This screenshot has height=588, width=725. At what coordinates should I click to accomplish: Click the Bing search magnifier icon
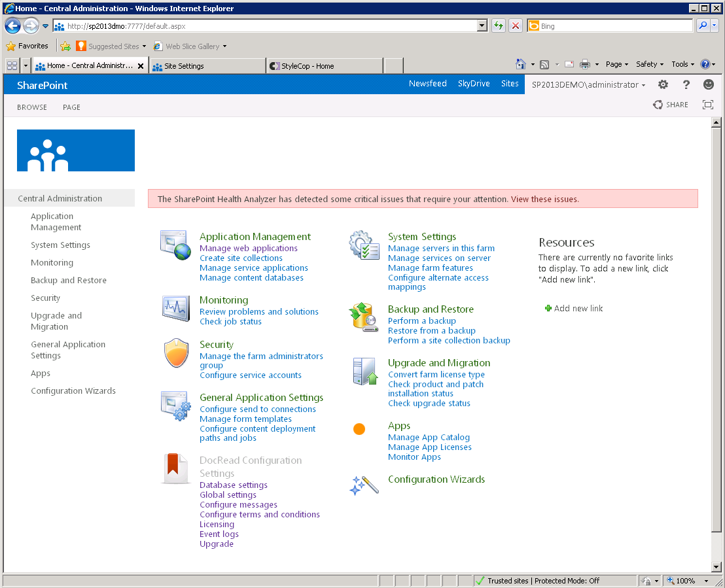point(703,26)
